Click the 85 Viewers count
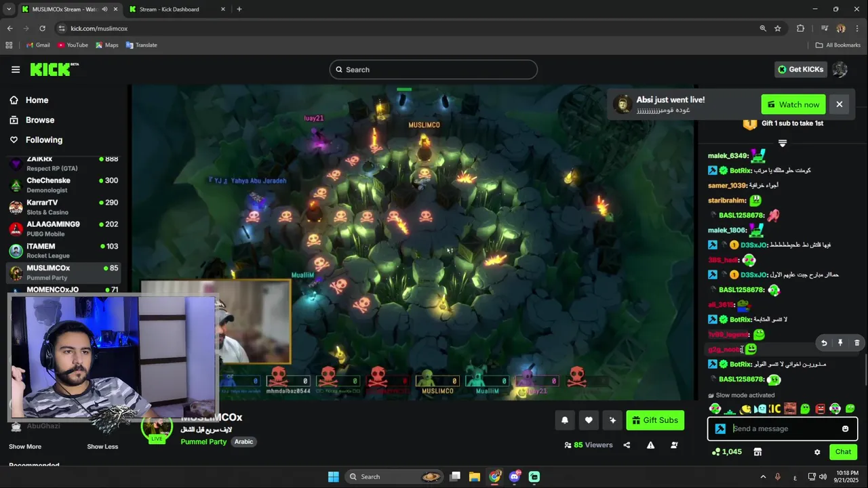Viewport: 868px width, 488px height. [588, 445]
